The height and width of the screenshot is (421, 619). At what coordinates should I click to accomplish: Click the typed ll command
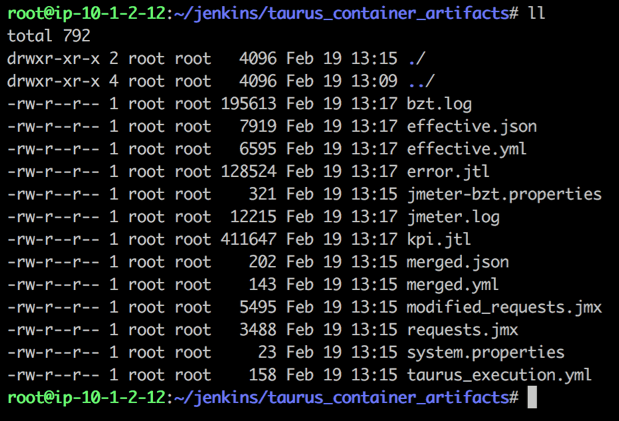click(537, 13)
